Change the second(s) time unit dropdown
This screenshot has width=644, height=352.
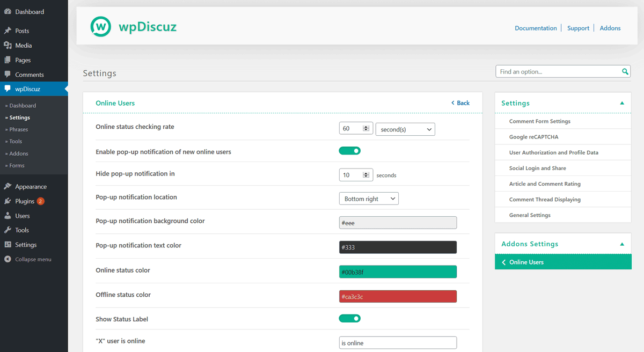pyautogui.click(x=405, y=129)
